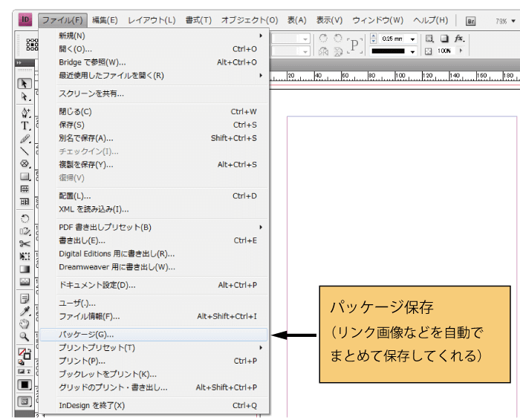Open Adobe Bridge with Br icon

[470, 21]
